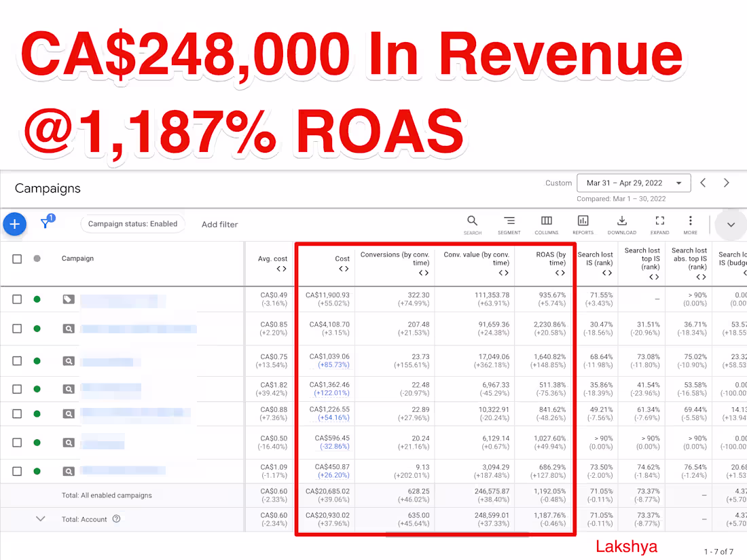The width and height of the screenshot is (747, 560).
Task: Open the Mar 31 – Apr 29 date dropdown
Action: pos(633,182)
